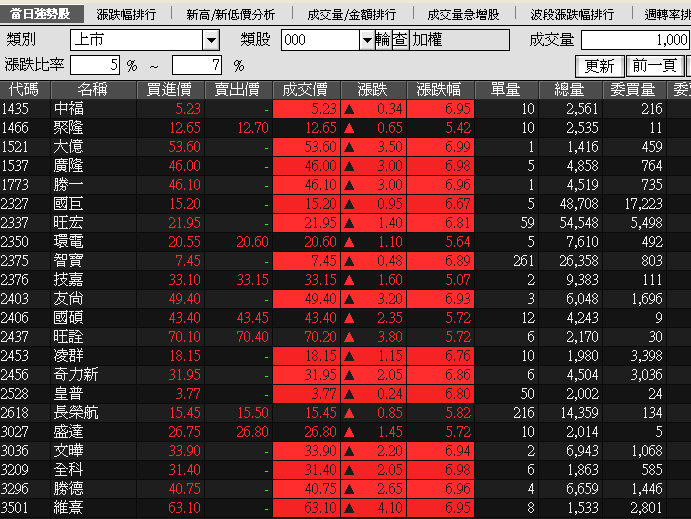Select stock row 1773 勝一
The width and height of the screenshot is (691, 519).
coord(346,185)
